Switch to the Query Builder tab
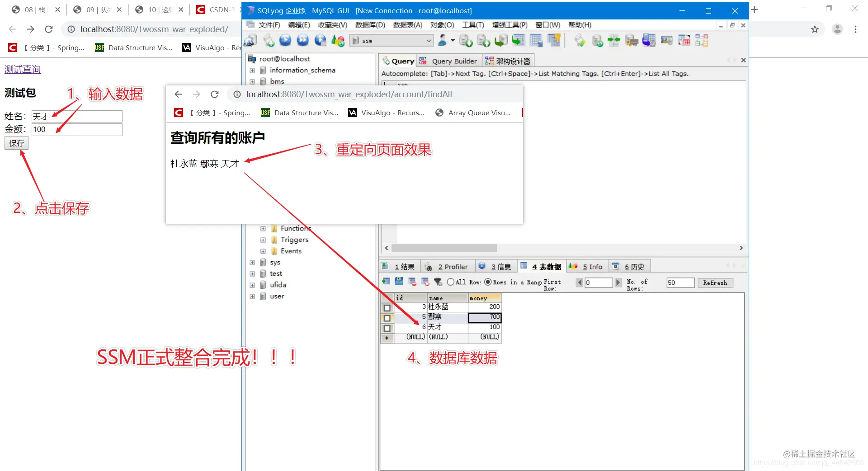The width and height of the screenshot is (868, 471). pyautogui.click(x=449, y=61)
